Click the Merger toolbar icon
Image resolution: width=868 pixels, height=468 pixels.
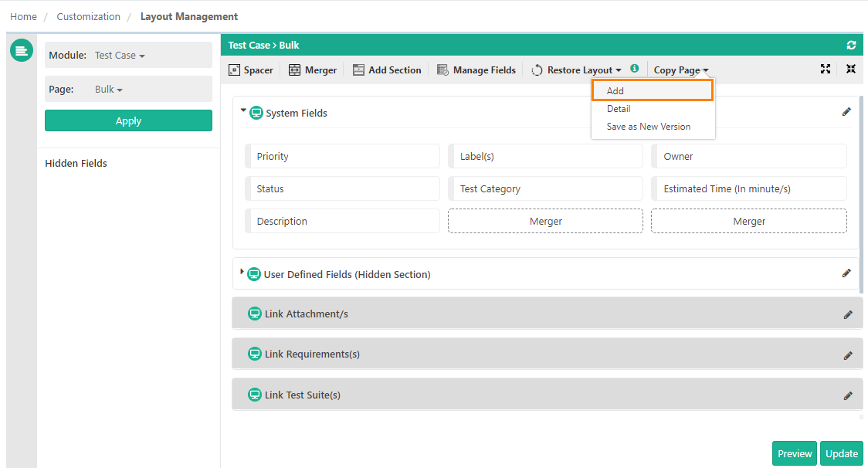293,70
